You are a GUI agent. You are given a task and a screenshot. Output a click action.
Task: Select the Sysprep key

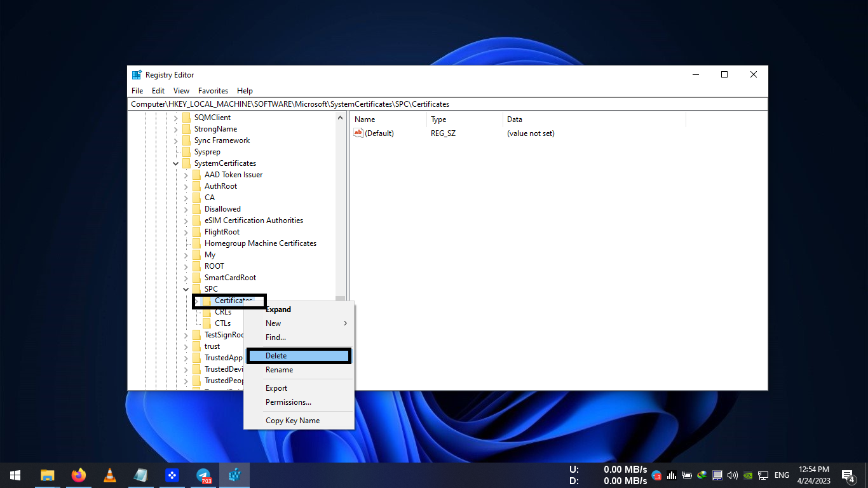click(207, 152)
